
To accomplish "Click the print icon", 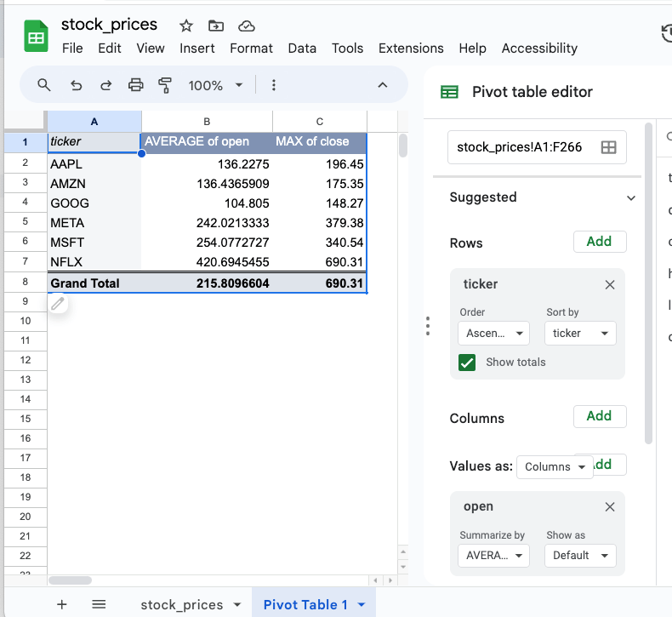I will pos(135,85).
